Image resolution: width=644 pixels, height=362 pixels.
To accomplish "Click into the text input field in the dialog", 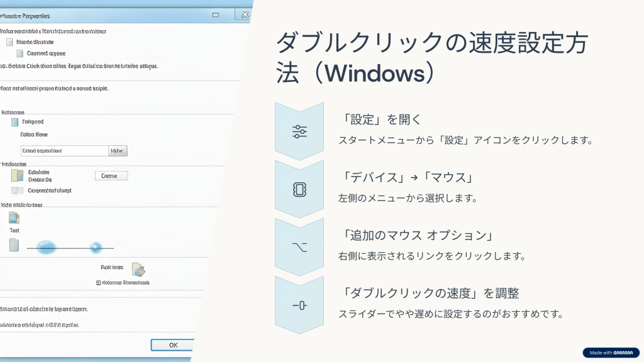I will point(64,151).
